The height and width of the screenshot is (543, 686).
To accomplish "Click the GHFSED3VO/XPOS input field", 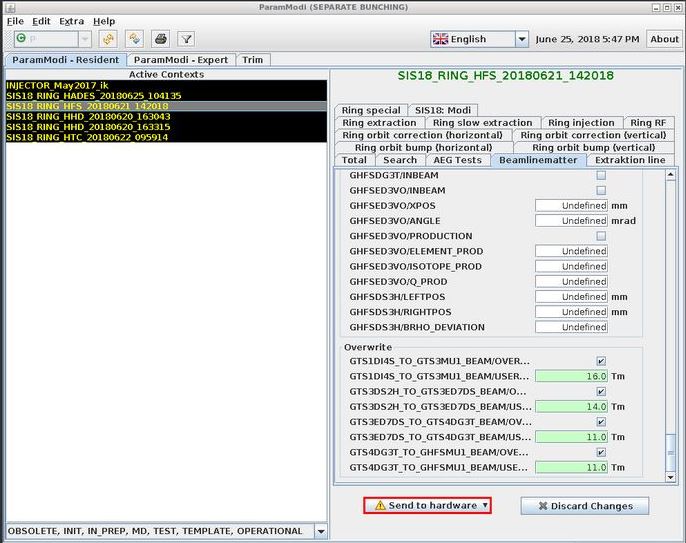I will 571,206.
